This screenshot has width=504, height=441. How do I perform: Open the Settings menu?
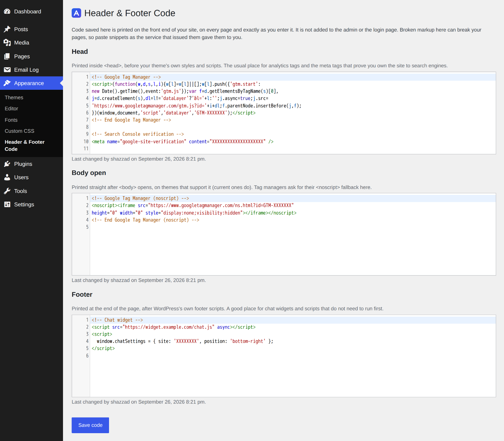pyautogui.click(x=31, y=204)
